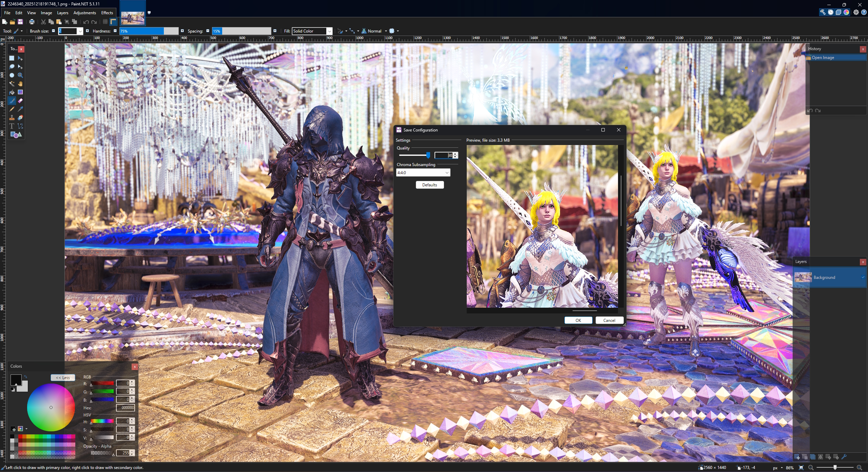Choose the Lasso Select tool
The width and height of the screenshot is (868, 472).
[x=12, y=67]
